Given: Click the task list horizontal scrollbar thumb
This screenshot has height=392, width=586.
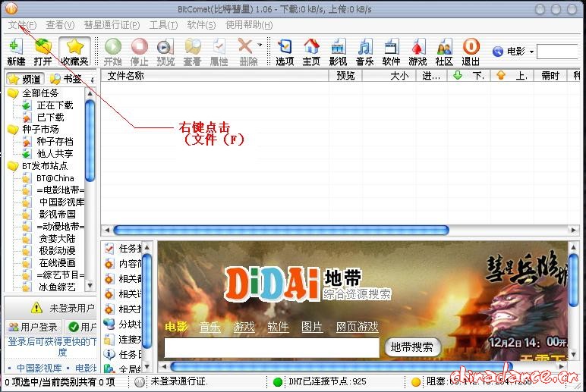Looking at the screenshot, I should pyautogui.click(x=281, y=230).
